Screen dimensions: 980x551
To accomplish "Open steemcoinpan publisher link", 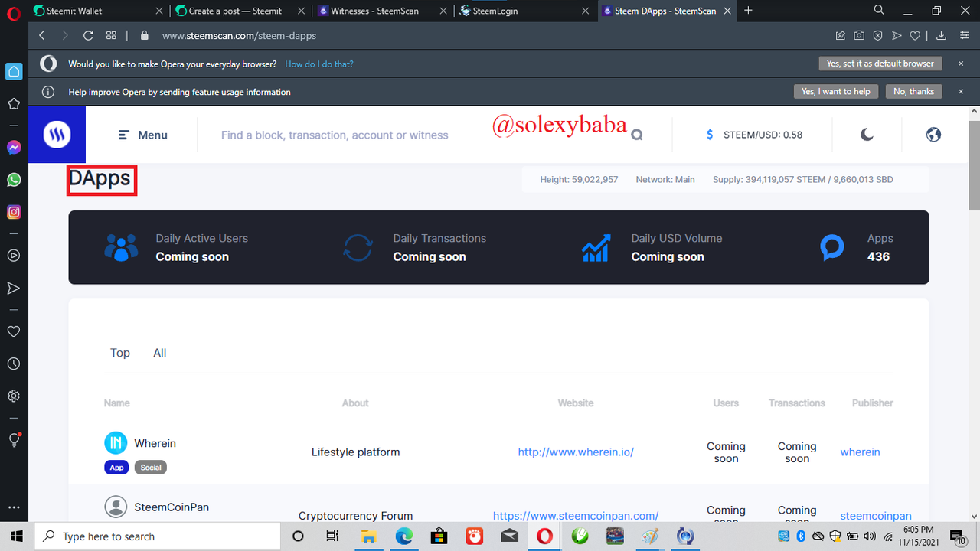I will coord(876,516).
